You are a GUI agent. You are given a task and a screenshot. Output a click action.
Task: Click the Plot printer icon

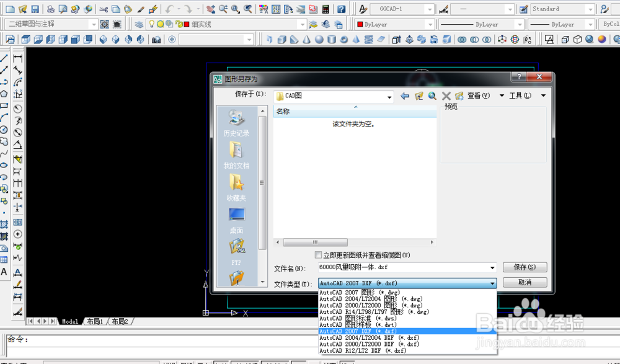click(51, 9)
